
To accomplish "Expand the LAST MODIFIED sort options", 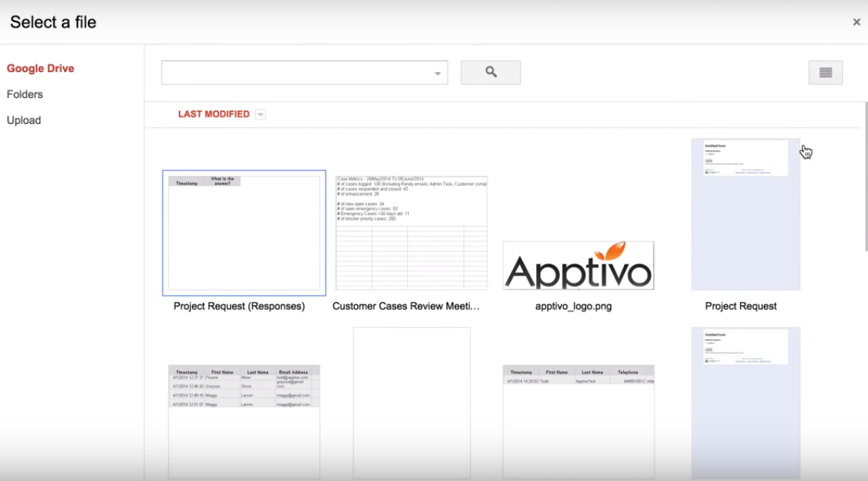I will click(260, 114).
